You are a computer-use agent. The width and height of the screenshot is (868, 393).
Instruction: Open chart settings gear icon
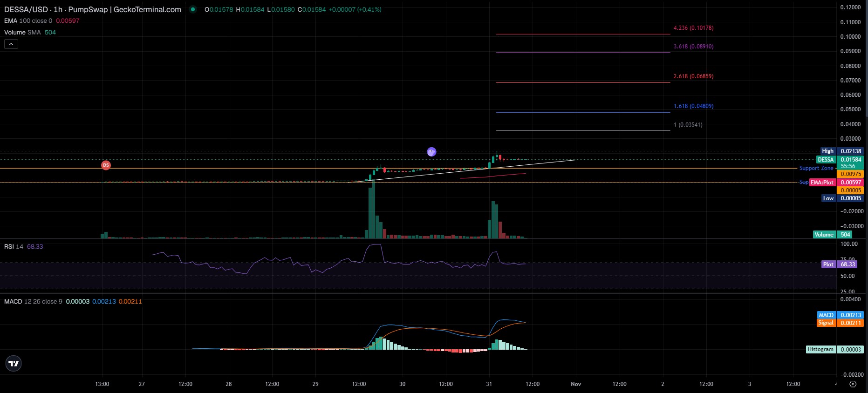[853, 384]
